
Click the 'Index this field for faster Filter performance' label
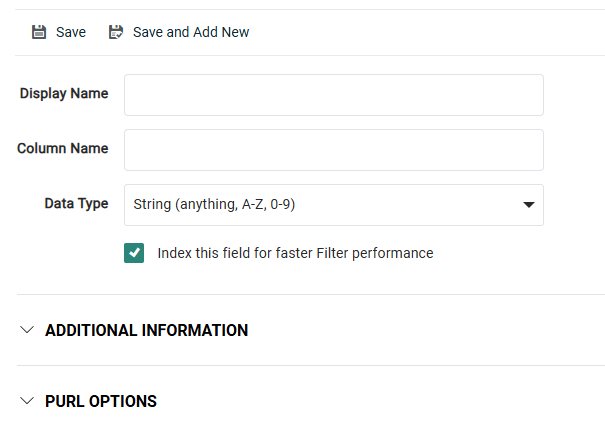(295, 253)
